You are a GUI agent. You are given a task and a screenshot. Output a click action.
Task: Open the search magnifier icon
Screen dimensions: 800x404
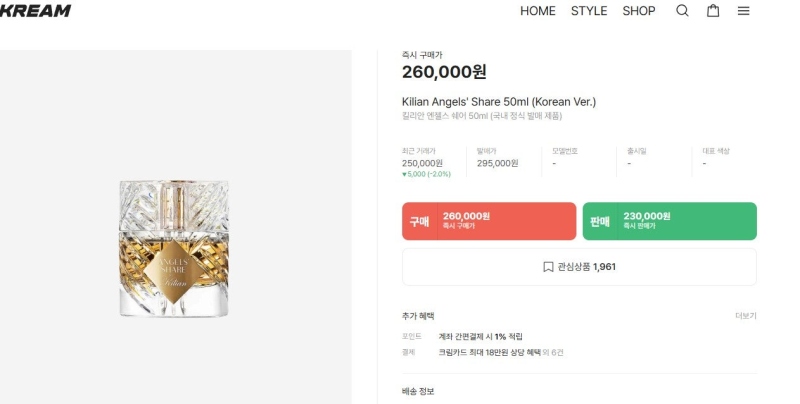click(682, 11)
